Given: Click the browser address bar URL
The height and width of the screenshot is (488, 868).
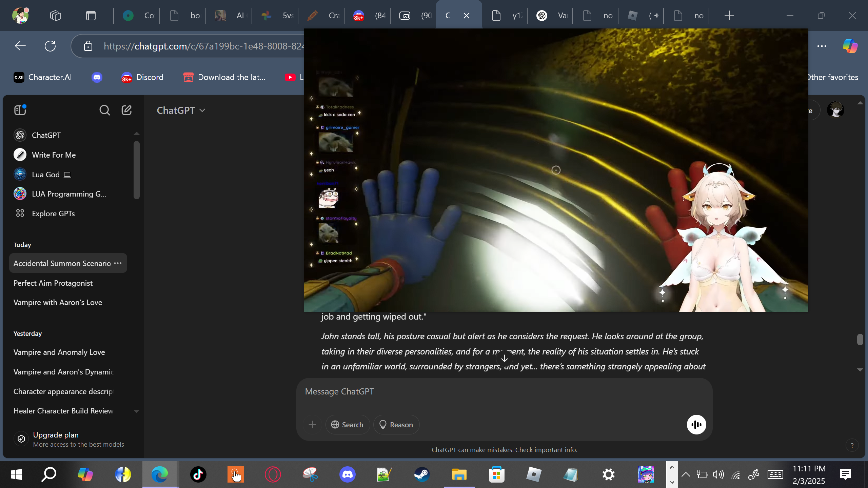Looking at the screenshot, I should point(204,46).
